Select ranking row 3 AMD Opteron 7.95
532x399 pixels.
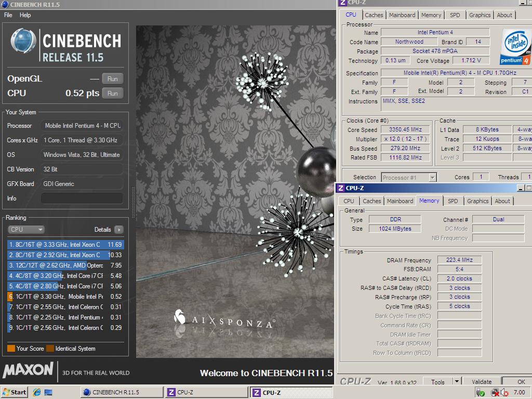click(x=65, y=265)
